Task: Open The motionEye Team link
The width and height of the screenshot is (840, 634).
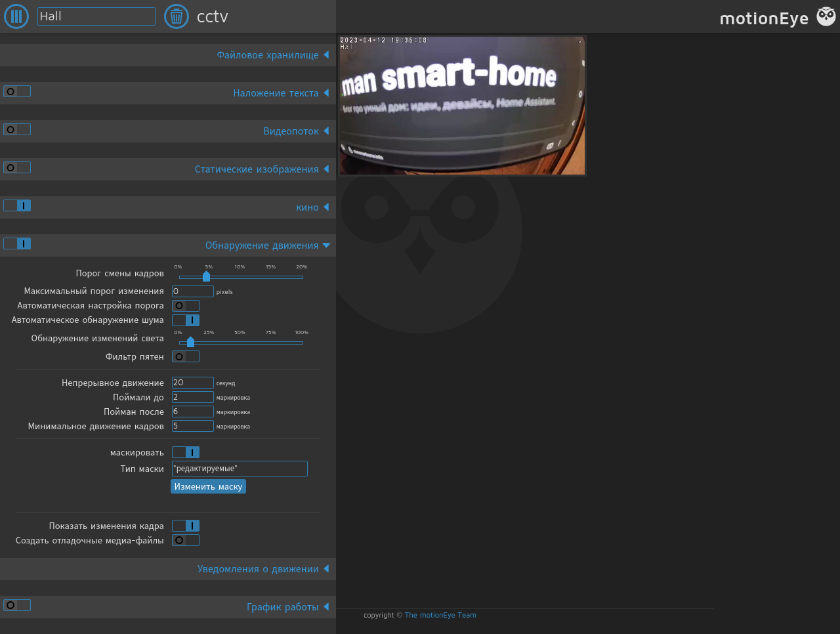Action: (440, 616)
